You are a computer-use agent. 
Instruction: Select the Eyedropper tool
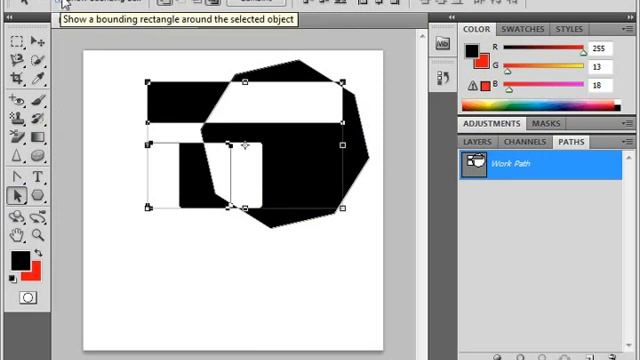[38, 78]
